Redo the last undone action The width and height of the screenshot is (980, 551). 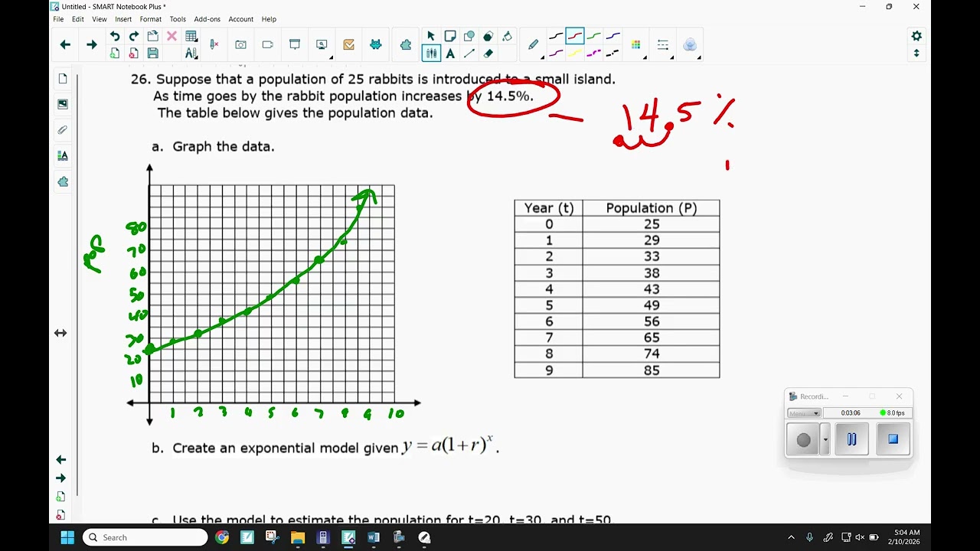tap(134, 36)
